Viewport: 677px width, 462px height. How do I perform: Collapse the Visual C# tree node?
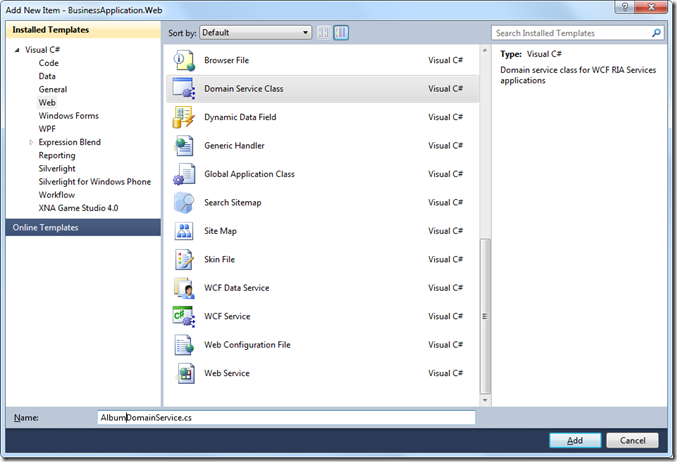click(17, 49)
